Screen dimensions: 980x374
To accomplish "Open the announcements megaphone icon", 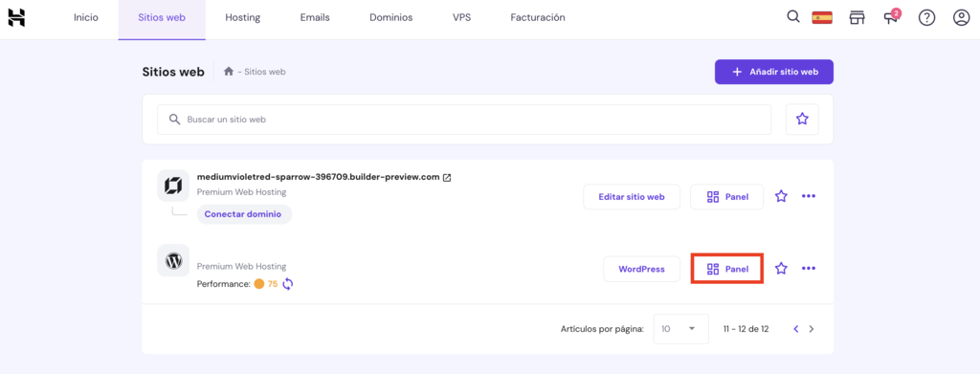I will point(891,18).
